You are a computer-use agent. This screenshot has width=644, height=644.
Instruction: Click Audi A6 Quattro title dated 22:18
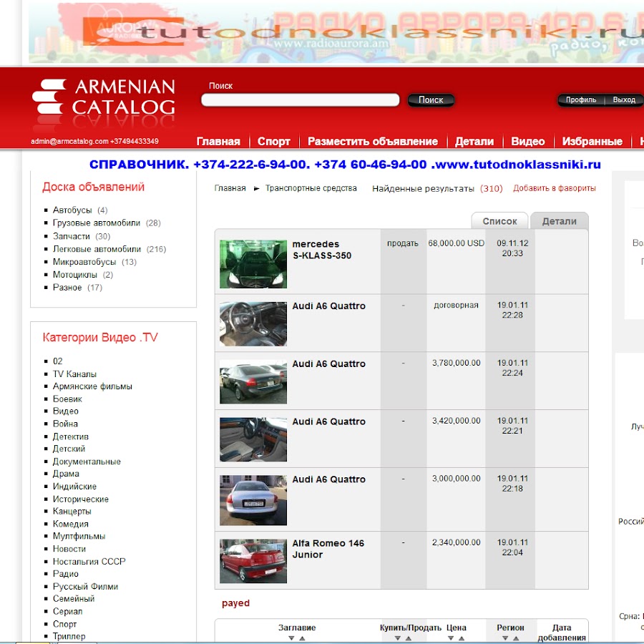tap(328, 479)
